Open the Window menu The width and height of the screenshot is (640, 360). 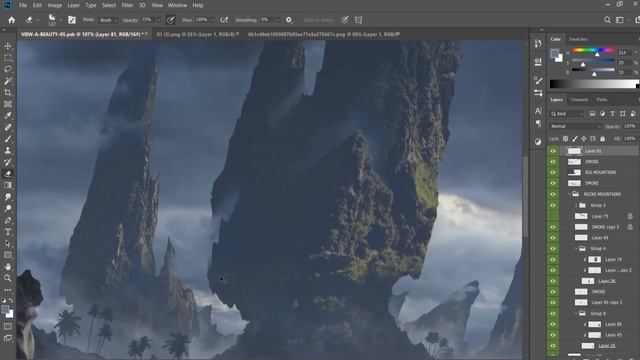tap(177, 5)
